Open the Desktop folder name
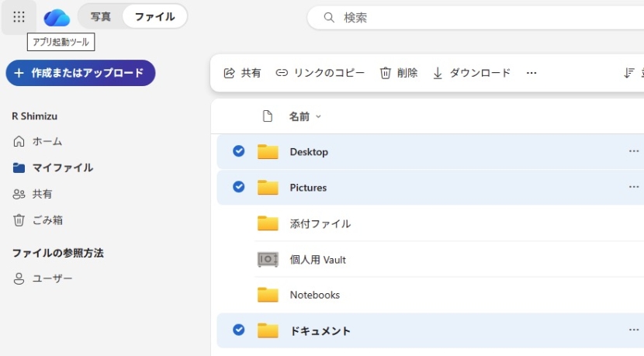The height and width of the screenshot is (356, 644). point(309,152)
